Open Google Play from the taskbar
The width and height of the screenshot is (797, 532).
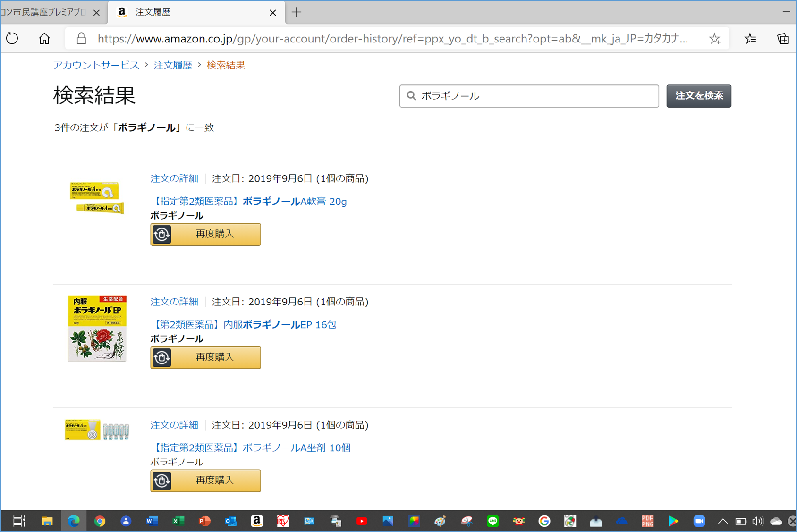673,521
